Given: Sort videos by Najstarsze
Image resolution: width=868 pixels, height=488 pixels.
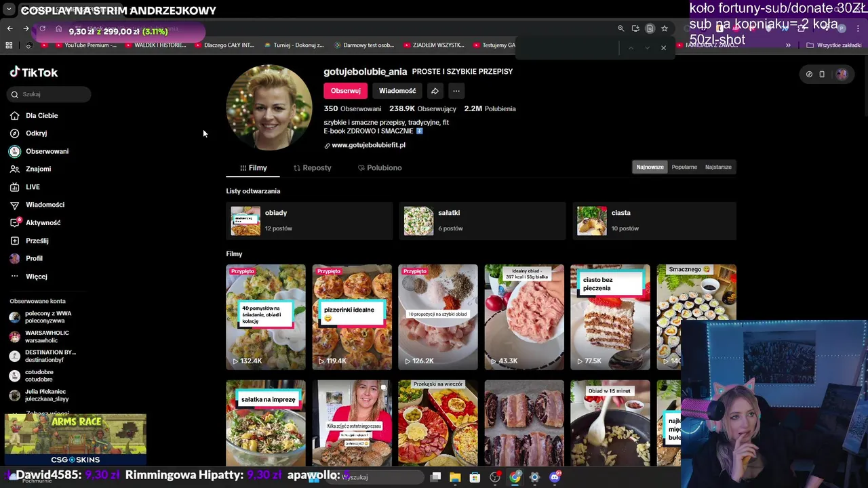Looking at the screenshot, I should (718, 167).
